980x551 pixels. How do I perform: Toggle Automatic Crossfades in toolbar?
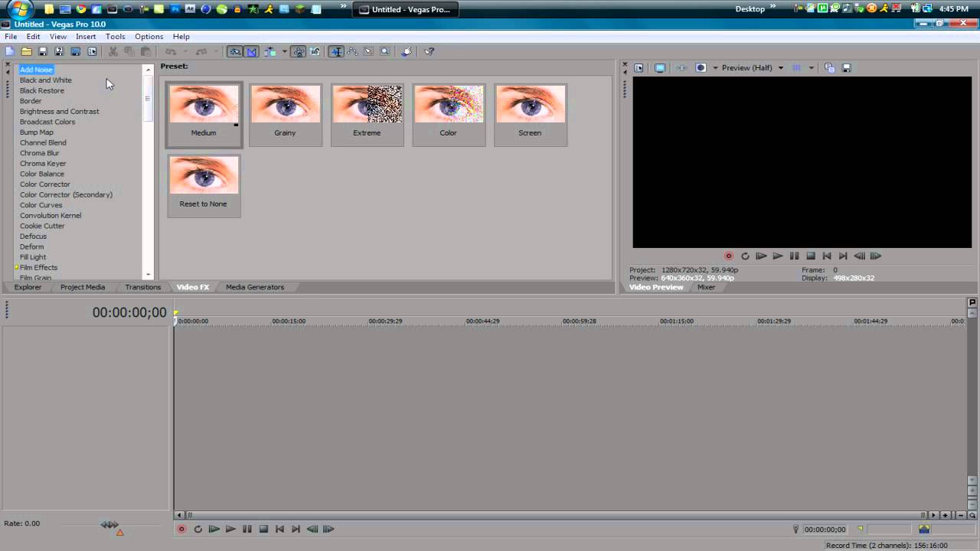coord(251,51)
